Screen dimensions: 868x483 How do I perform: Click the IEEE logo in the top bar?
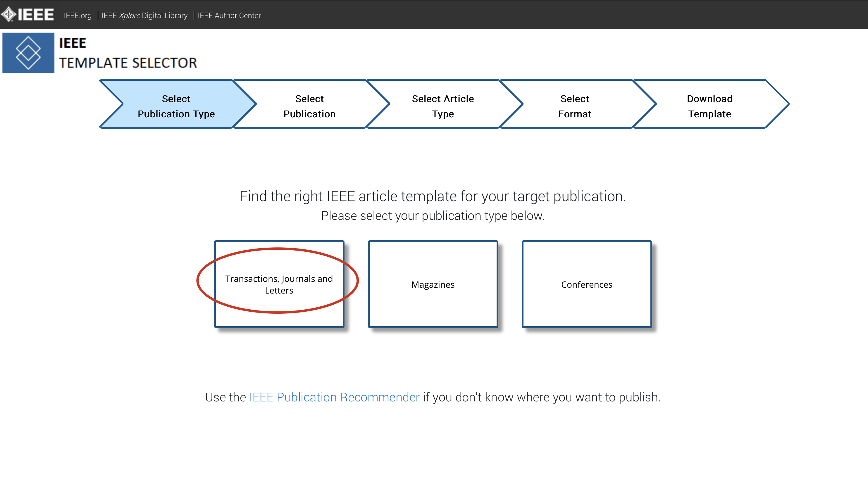click(x=27, y=14)
